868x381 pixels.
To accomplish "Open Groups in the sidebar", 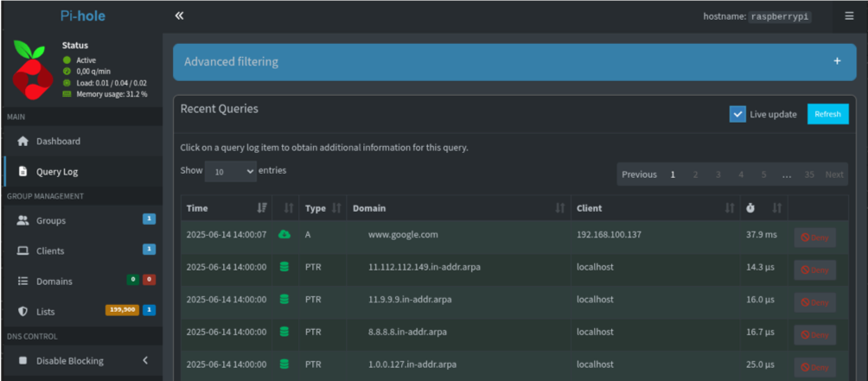I will tap(50, 220).
